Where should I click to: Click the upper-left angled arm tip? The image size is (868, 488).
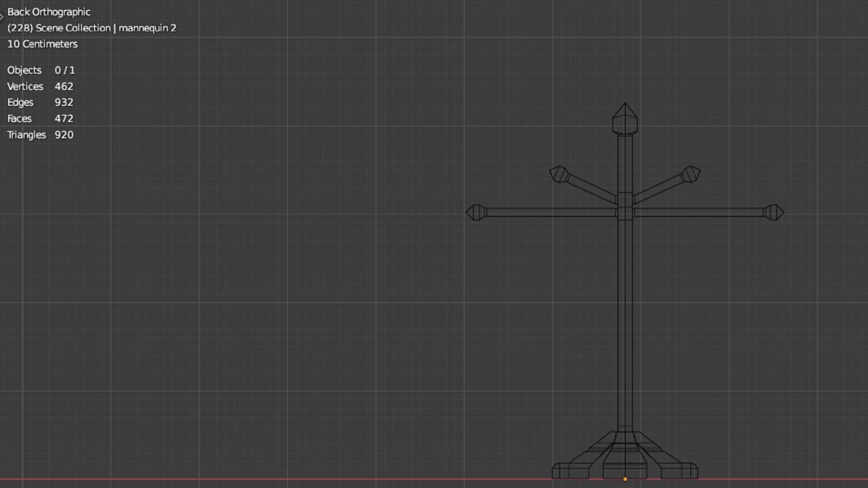coord(559,174)
